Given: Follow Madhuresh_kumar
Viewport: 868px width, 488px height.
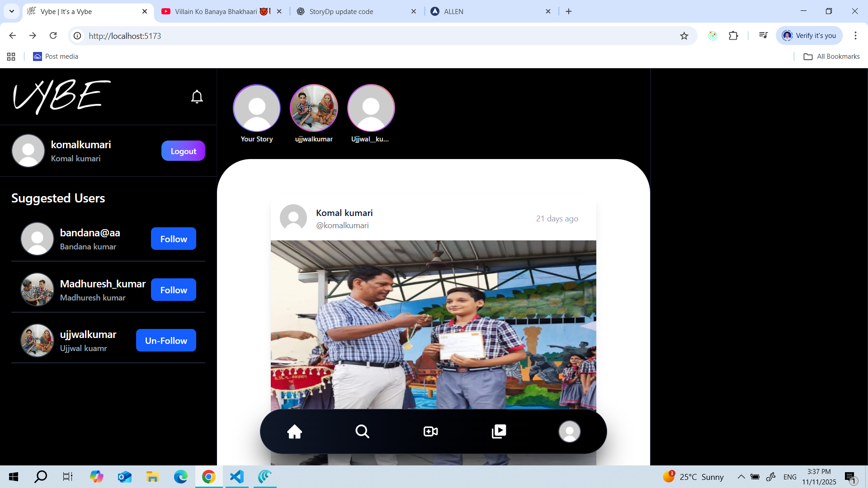Looking at the screenshot, I should (x=173, y=290).
